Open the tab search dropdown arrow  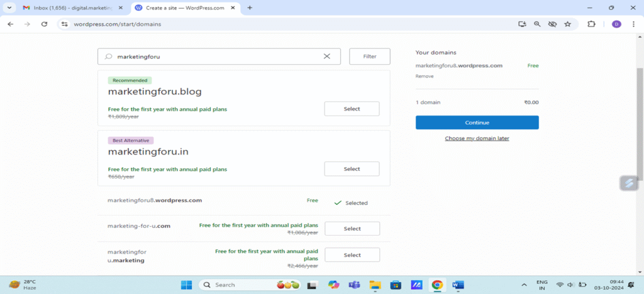tap(9, 8)
